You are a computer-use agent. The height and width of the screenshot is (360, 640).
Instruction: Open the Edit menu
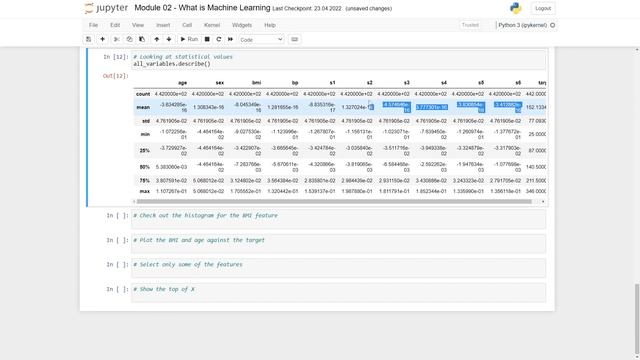click(x=115, y=25)
